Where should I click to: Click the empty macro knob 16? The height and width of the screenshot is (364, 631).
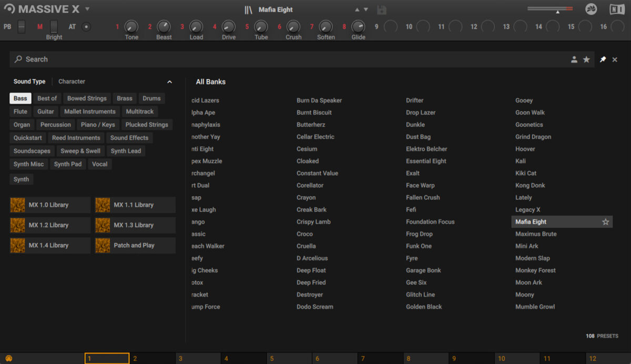pyautogui.click(x=617, y=27)
